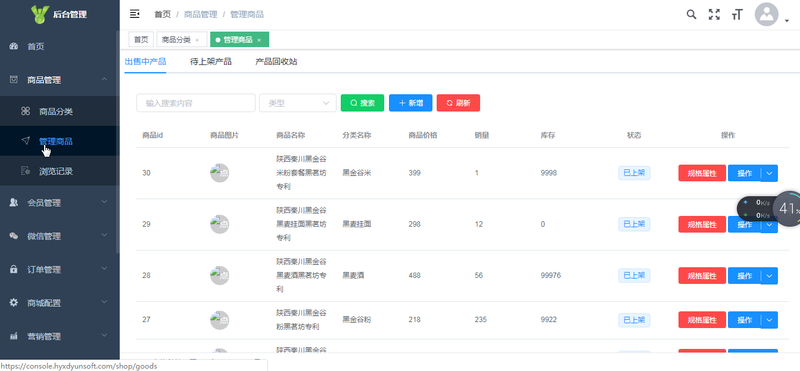Close the 商品分类 tab with x

click(197, 40)
